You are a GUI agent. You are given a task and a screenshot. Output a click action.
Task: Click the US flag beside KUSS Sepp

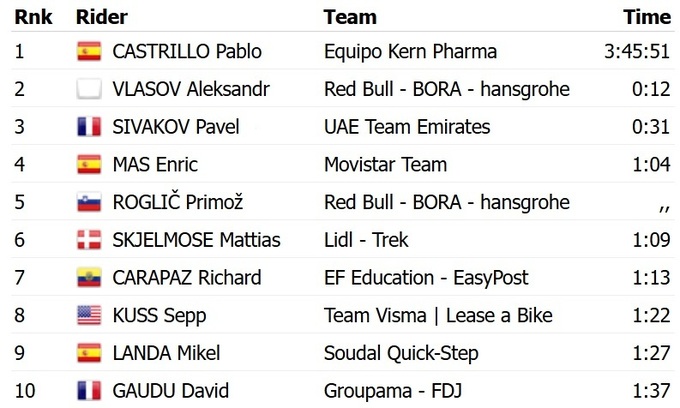coord(89,316)
